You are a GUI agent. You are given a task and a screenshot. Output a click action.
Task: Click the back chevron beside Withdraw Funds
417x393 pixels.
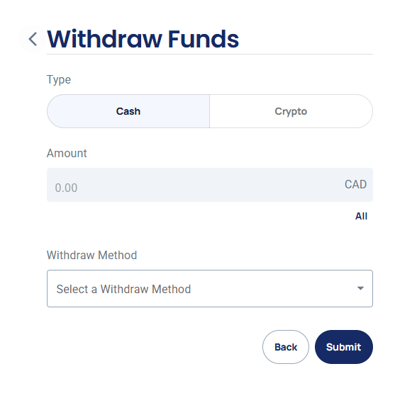coord(33,39)
